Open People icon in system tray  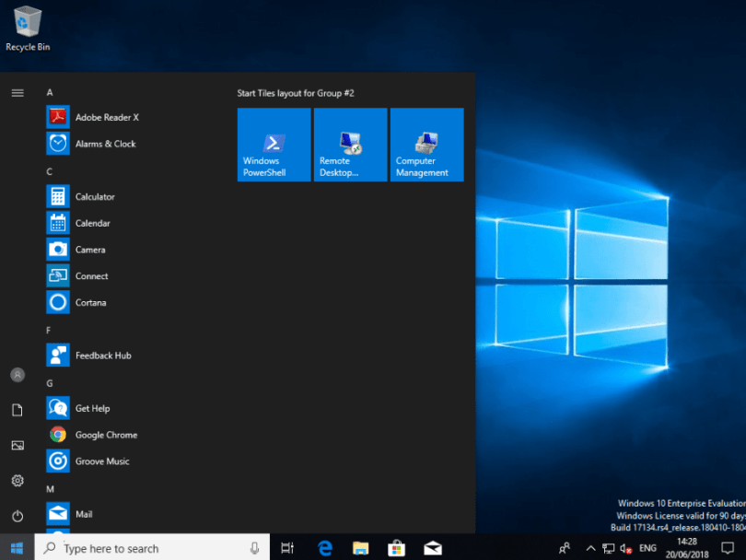[x=565, y=548]
